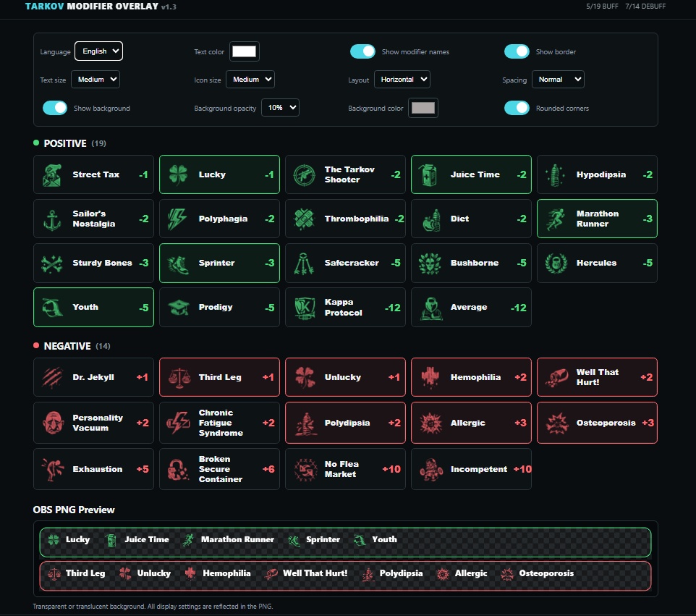
Task: Click the NEGATIVE section heading
Action: [x=67, y=346]
